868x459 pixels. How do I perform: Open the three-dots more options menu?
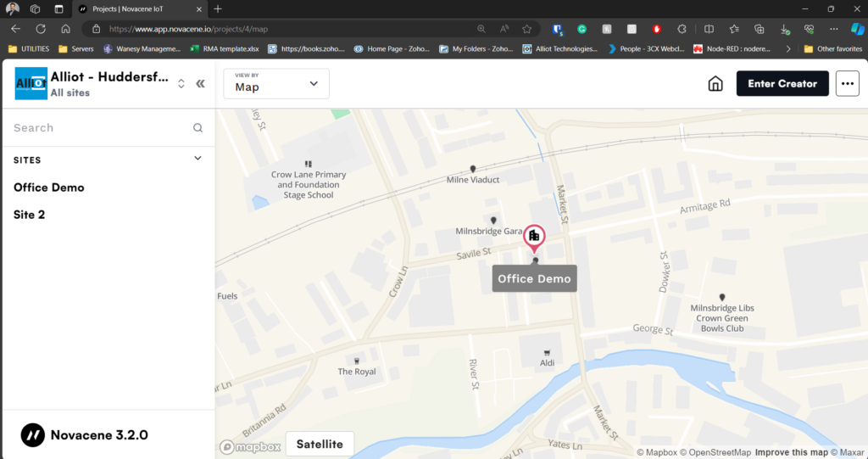point(847,84)
